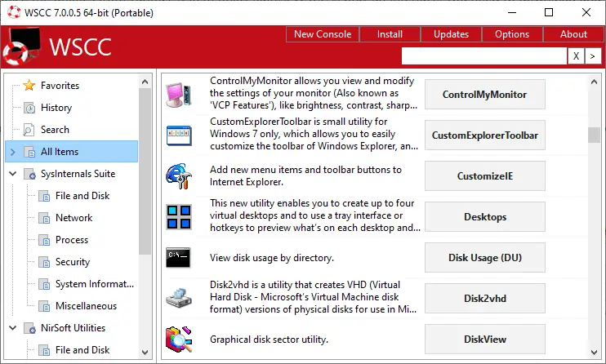This screenshot has height=364, width=606.
Task: Click the NirSoft Utilities folder icon
Action: (29, 328)
